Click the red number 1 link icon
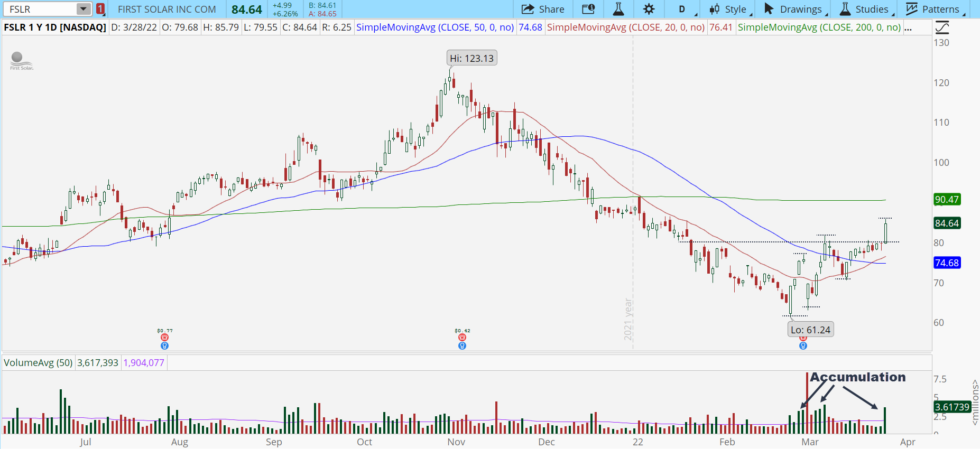The image size is (980, 449). (x=100, y=9)
